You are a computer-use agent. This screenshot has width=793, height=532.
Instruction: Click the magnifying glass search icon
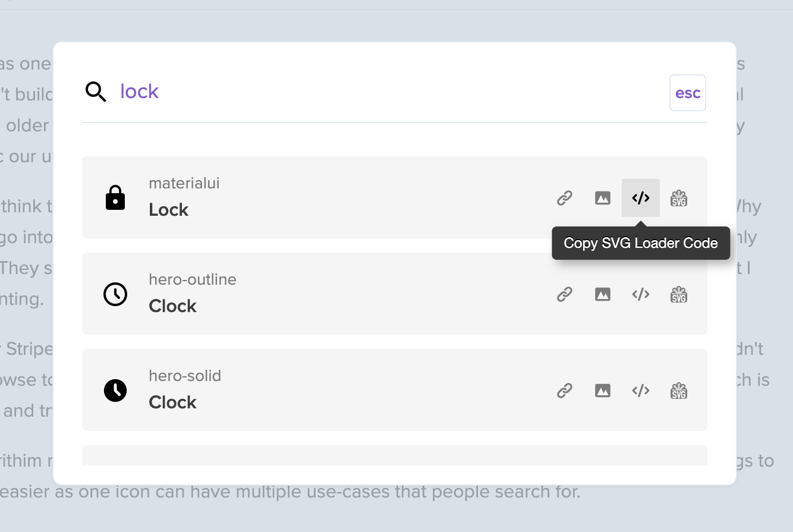pos(96,92)
